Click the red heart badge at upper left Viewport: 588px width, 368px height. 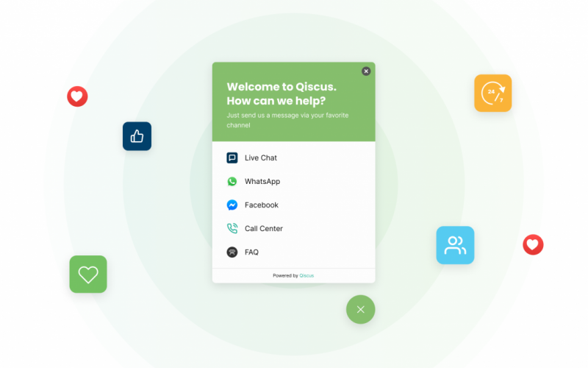(77, 96)
